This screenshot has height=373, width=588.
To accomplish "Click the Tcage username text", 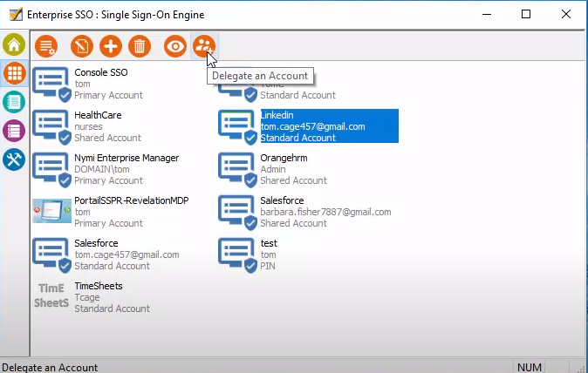I will coord(87,298).
